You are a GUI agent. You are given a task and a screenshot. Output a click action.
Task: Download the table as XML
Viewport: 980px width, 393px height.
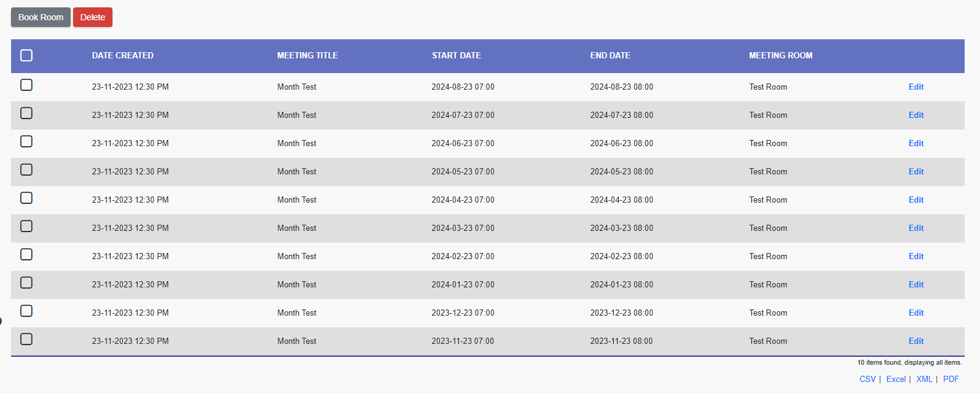924,379
